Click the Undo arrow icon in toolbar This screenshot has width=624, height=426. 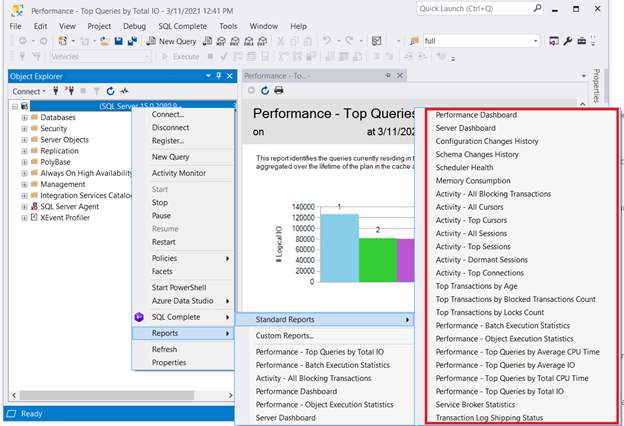[327, 41]
